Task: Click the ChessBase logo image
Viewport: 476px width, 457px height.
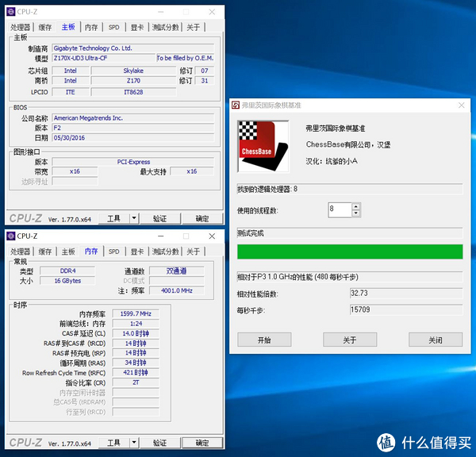Action: (x=263, y=146)
